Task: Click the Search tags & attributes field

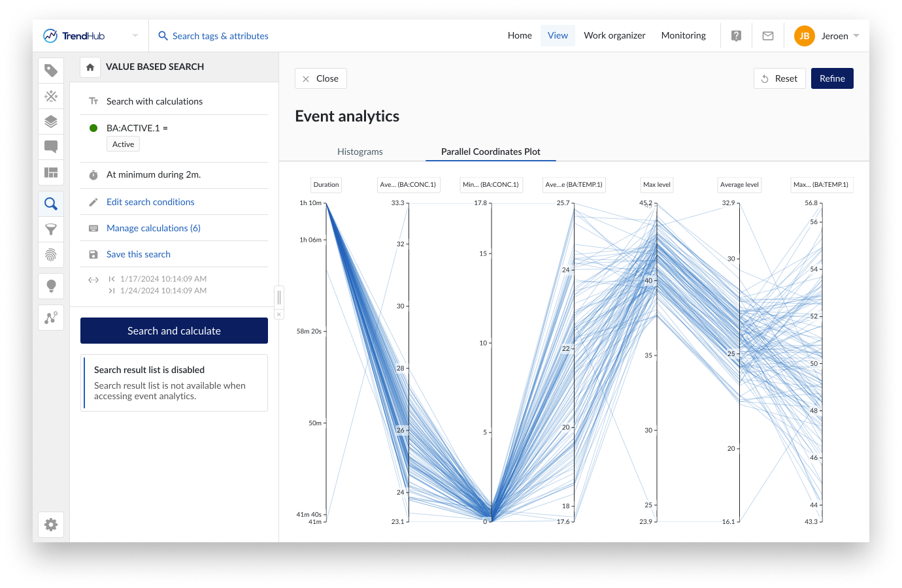Action: click(x=220, y=36)
